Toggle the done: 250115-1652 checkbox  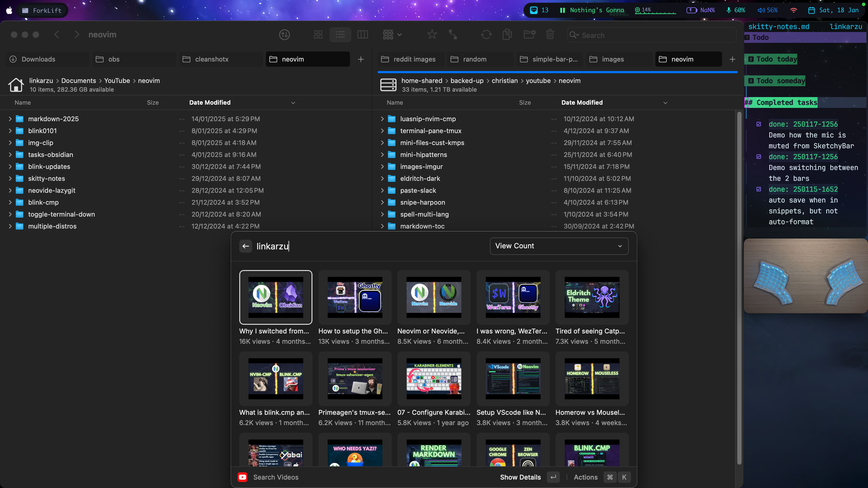point(758,189)
